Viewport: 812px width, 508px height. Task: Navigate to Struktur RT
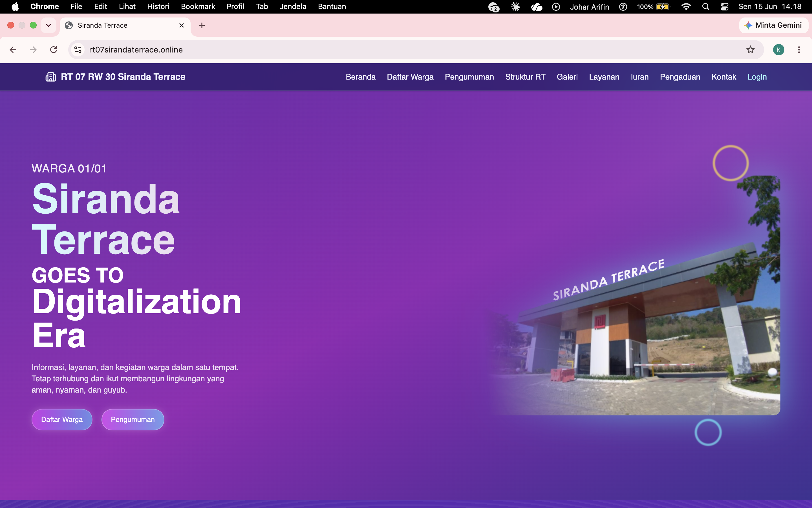(525, 77)
